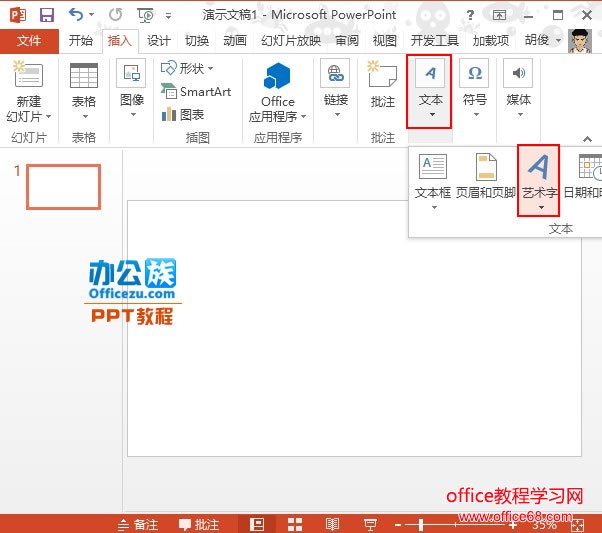The image size is (602, 533).
Task: Click the zoom in plus button
Action: (513, 525)
